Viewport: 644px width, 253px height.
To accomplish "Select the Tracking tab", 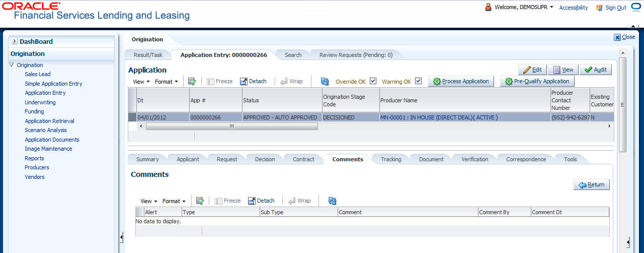I will coord(391,159).
